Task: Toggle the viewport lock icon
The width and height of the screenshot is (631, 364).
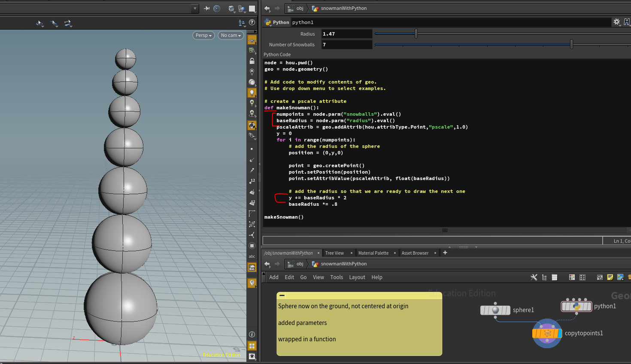Action: (252, 61)
